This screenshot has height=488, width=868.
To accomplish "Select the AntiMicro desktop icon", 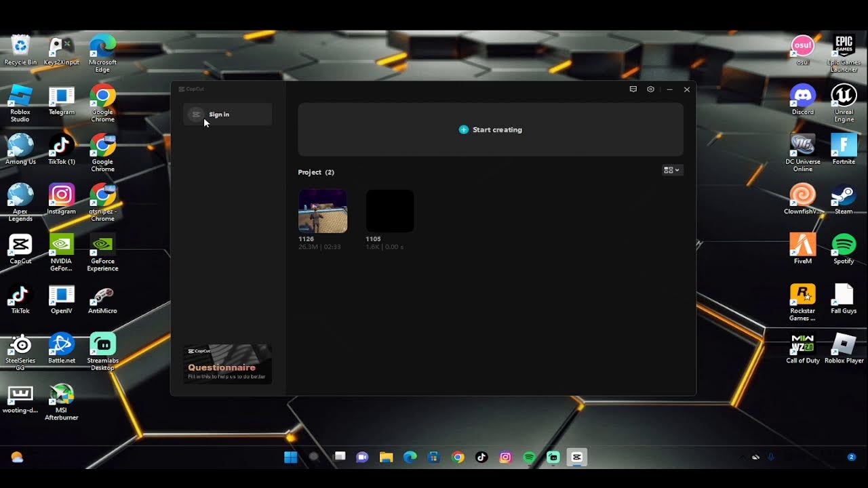I will click(x=102, y=300).
